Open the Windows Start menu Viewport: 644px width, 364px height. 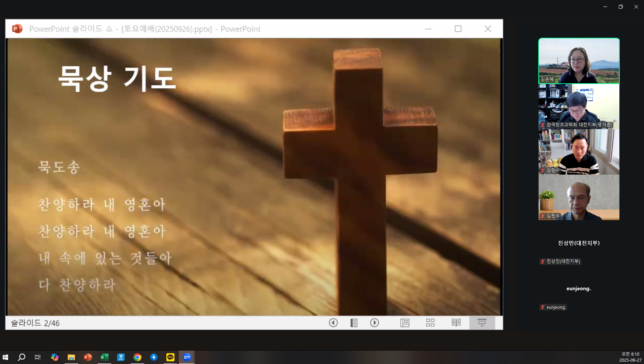pos(5,357)
